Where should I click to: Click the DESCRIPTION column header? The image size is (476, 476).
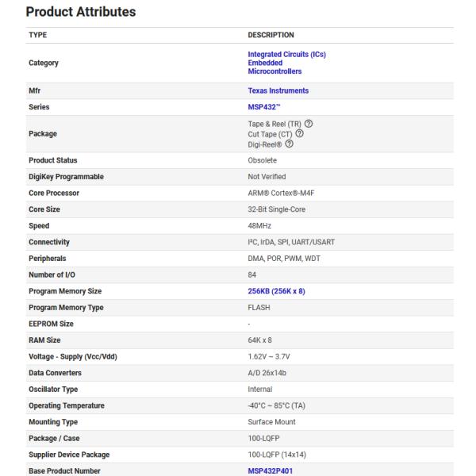point(271,35)
